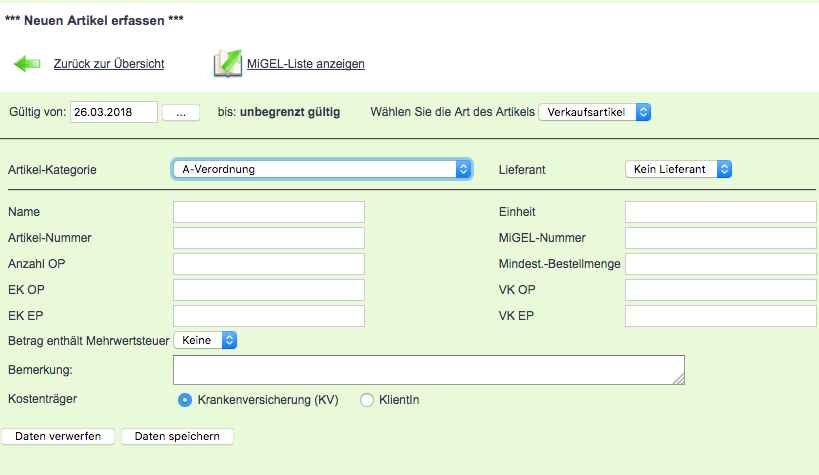Expand the Artikel-Kategorie dropdown
The height and width of the screenshot is (475, 819).
pyautogui.click(x=321, y=169)
